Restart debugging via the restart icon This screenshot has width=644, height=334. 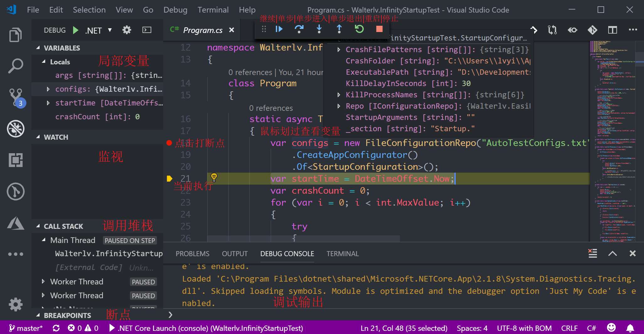[x=359, y=29]
